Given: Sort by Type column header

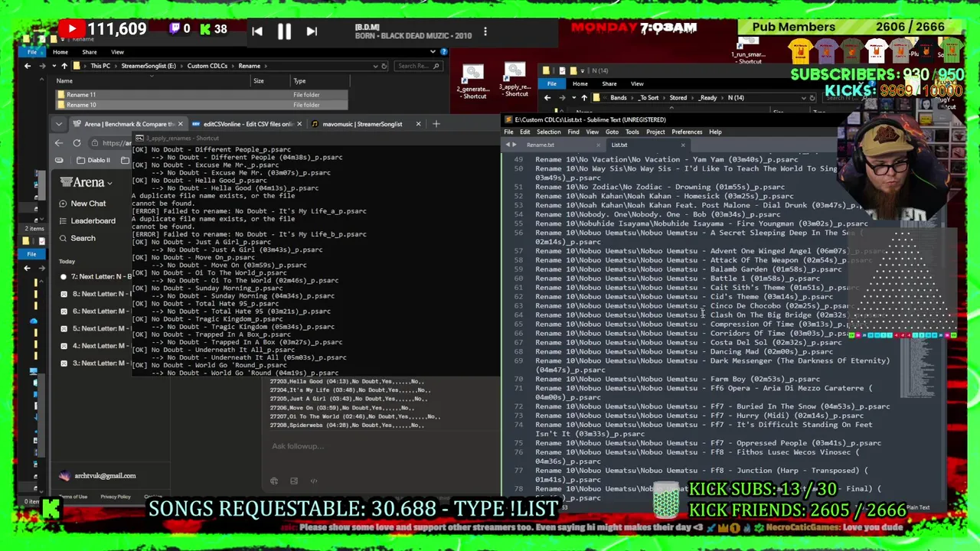Looking at the screenshot, I should click(x=299, y=81).
